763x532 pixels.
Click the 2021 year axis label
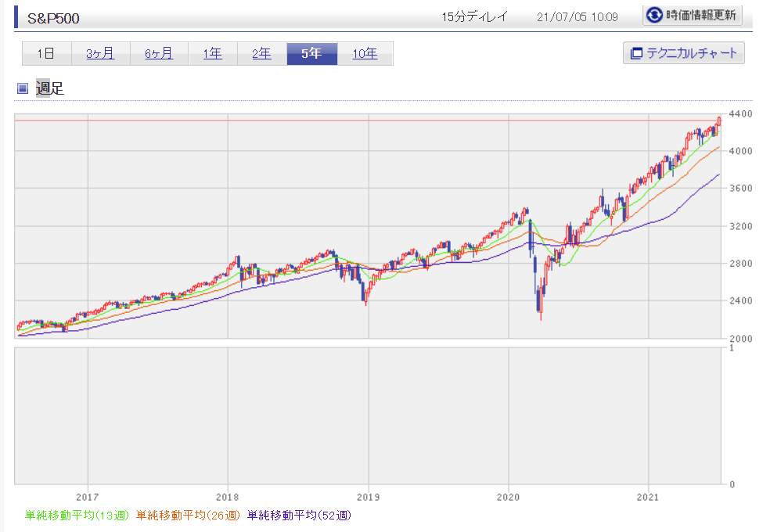(648, 497)
